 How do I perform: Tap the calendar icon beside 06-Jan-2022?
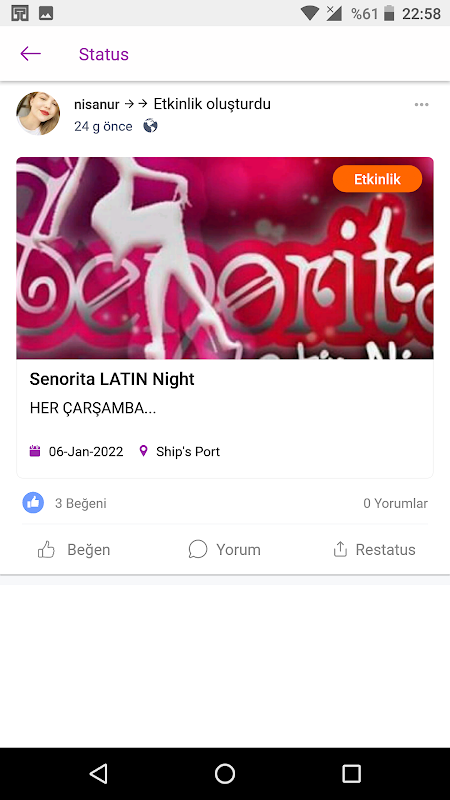tap(35, 451)
